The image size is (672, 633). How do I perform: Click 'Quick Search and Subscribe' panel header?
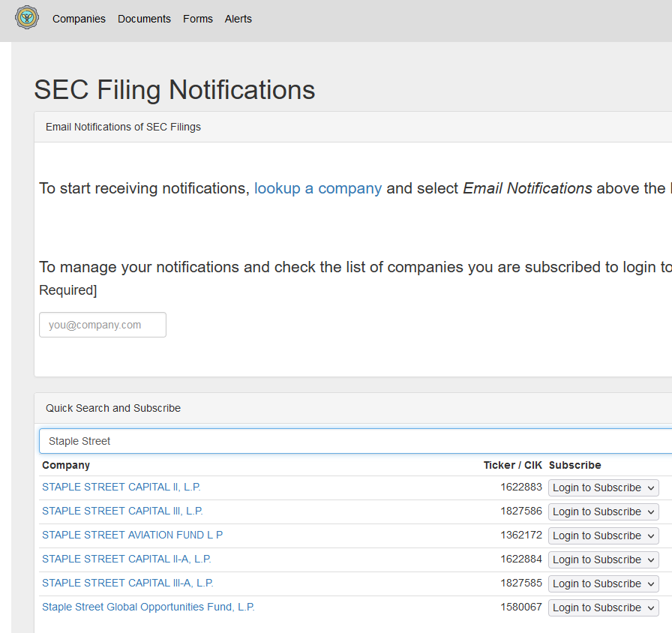pos(113,408)
